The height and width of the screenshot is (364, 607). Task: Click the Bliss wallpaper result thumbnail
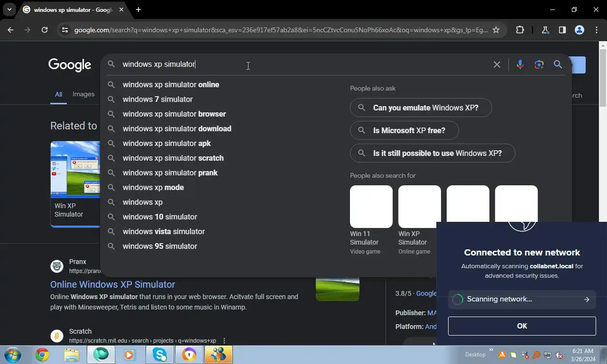click(337, 289)
